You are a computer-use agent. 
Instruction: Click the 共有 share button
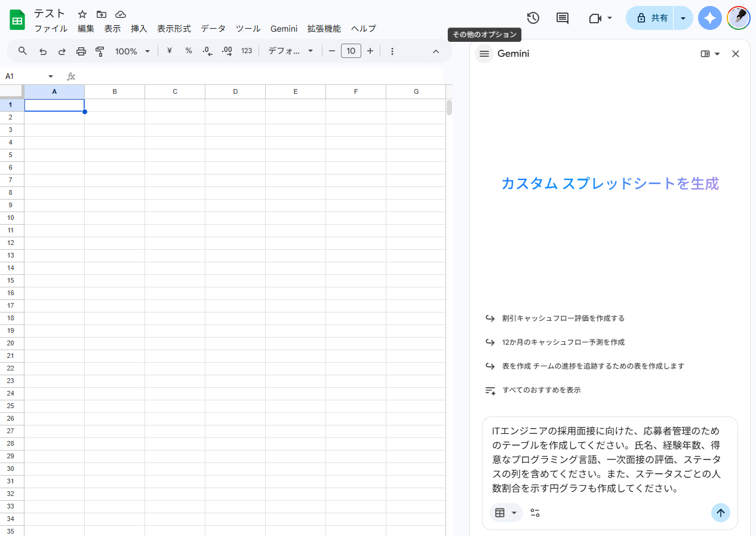[651, 18]
